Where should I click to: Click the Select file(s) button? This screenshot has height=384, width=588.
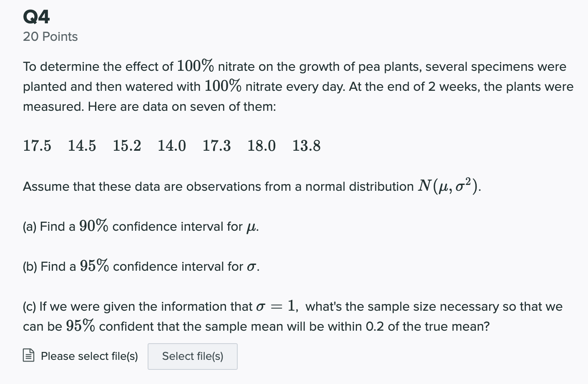pos(193,357)
